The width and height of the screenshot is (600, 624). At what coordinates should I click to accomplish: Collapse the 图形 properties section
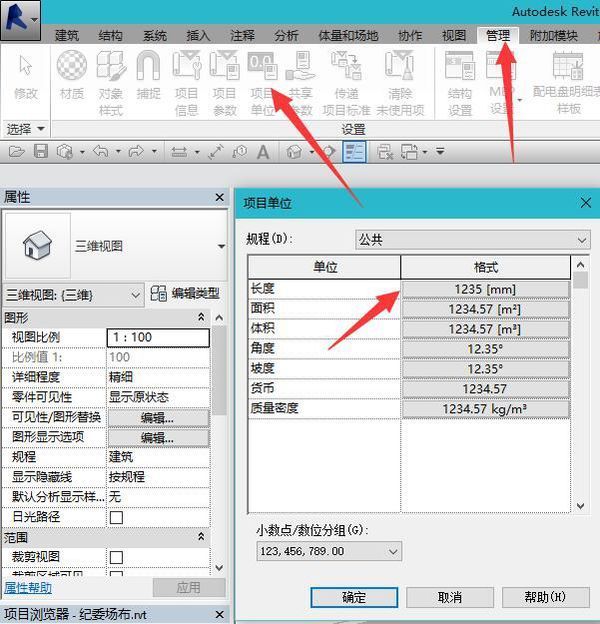[203, 317]
